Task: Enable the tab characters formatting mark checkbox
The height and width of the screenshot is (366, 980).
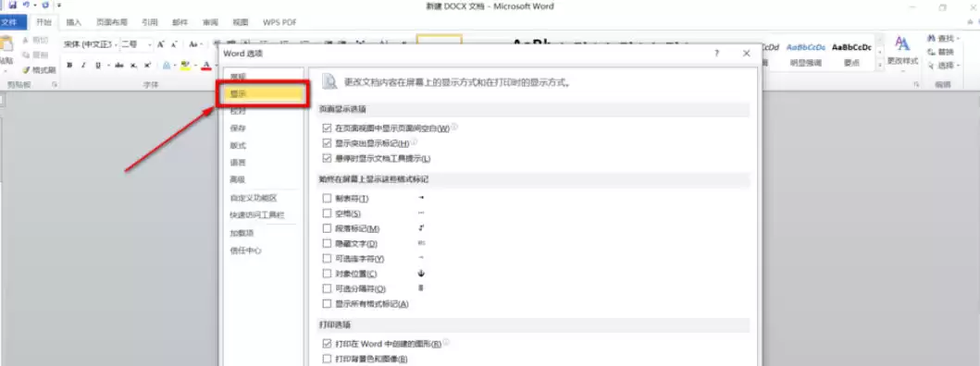Action: pyautogui.click(x=327, y=199)
